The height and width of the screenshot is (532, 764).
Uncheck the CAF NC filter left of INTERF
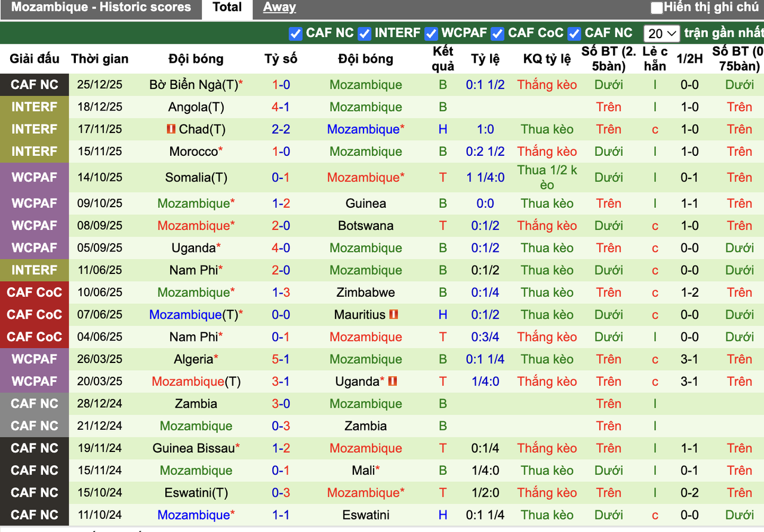(295, 33)
